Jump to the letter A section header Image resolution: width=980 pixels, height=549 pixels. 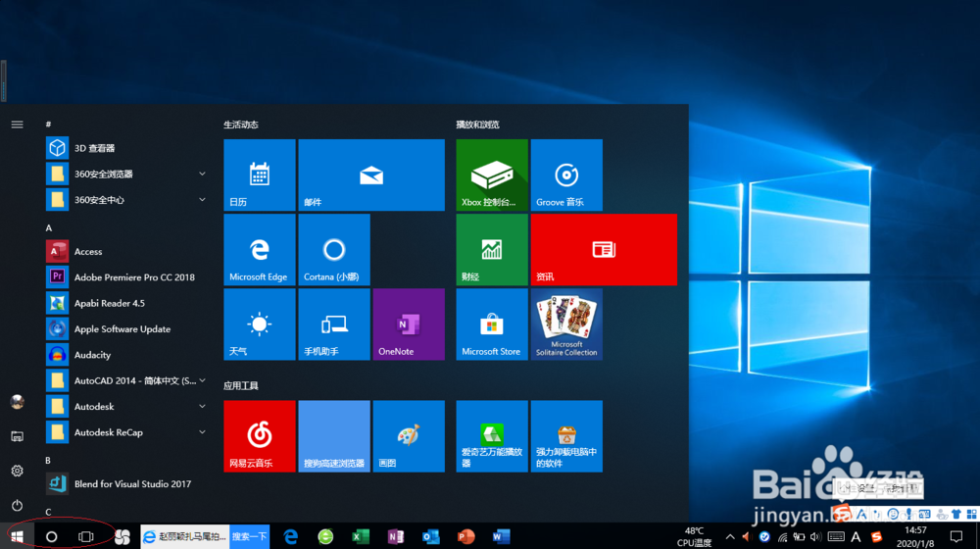49,228
